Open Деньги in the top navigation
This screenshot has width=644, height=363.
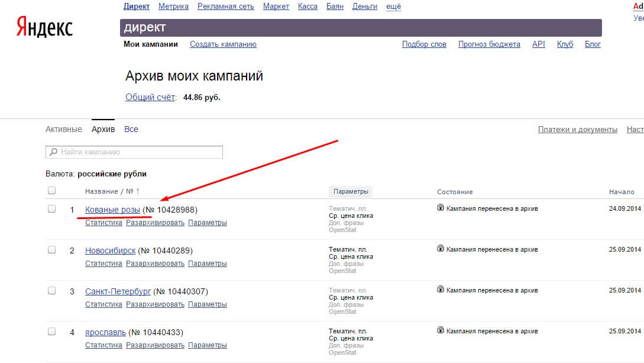(365, 7)
